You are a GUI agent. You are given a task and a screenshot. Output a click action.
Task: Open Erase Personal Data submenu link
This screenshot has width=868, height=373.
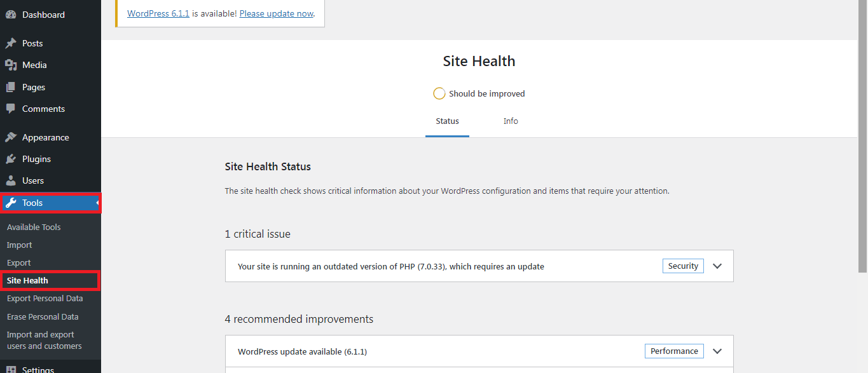point(43,316)
